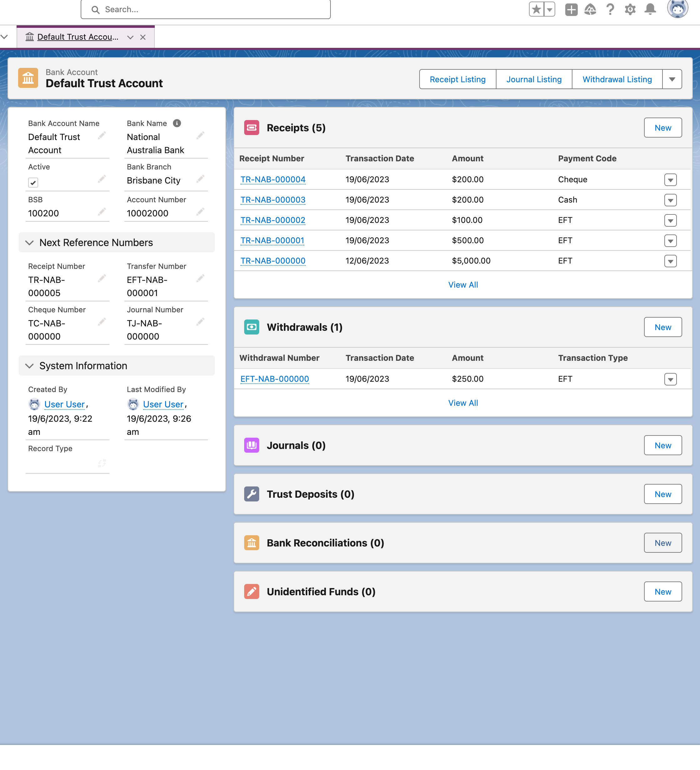
Task: Edit the BSB field pencil
Action: 102,212
